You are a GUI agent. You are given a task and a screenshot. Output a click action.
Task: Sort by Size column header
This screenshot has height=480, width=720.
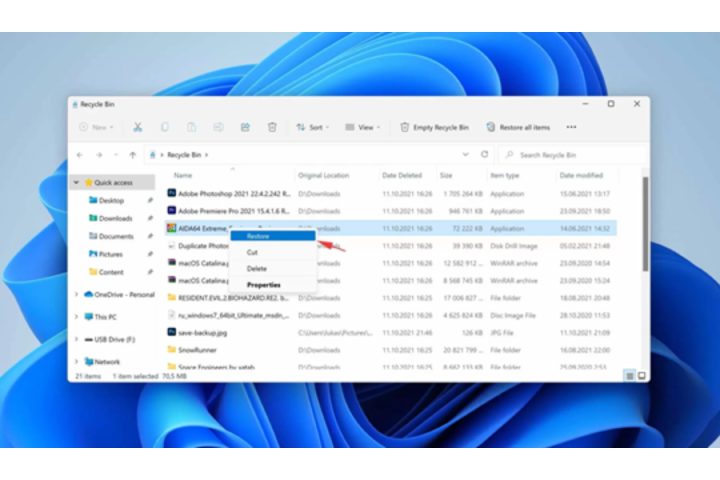coord(446,175)
